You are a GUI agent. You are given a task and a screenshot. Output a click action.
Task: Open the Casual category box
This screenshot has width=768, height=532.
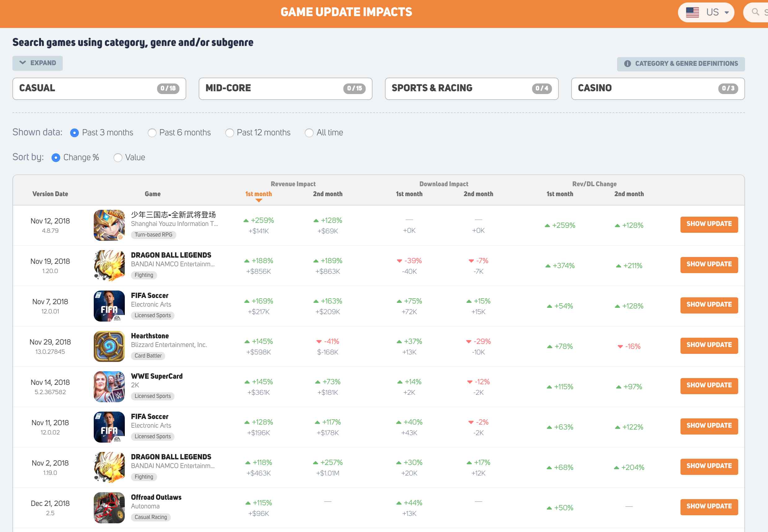click(99, 89)
